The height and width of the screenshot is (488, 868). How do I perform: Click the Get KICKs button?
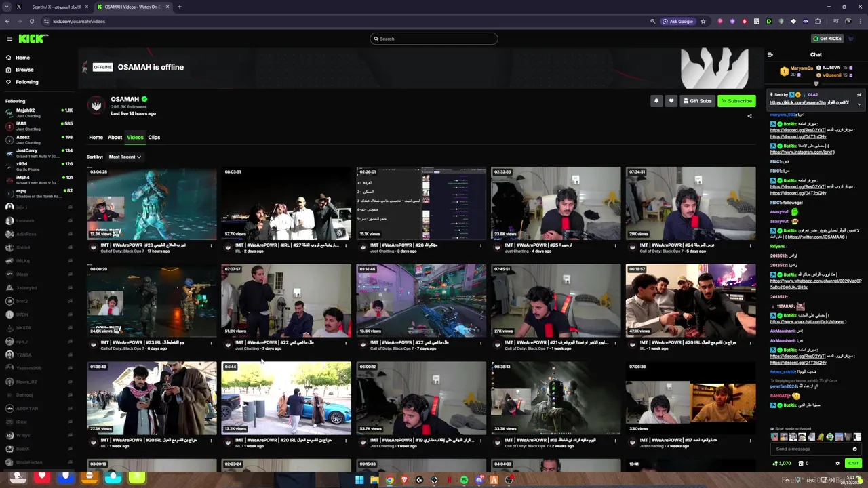[x=827, y=39]
